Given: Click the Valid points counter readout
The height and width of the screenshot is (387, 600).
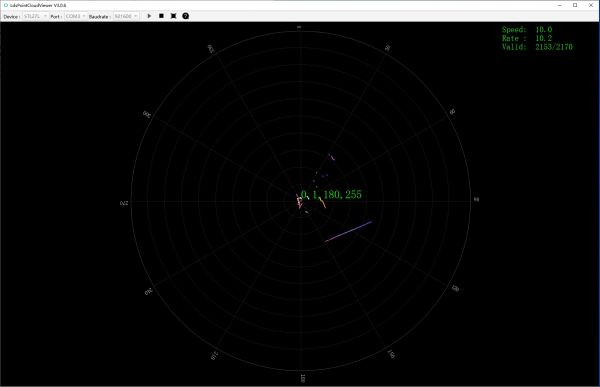Looking at the screenshot, I should click(x=537, y=47).
